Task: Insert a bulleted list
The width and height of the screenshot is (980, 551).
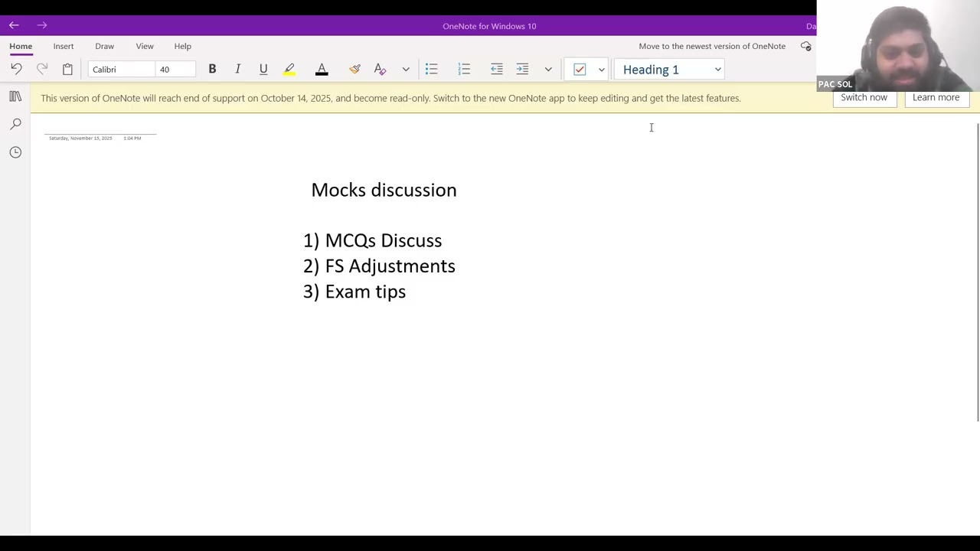Action: tap(431, 69)
